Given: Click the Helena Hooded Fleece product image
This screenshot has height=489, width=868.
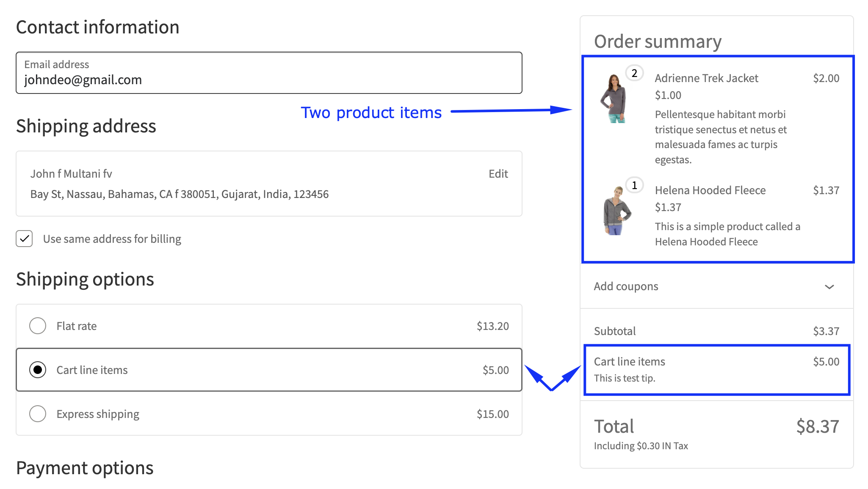Looking at the screenshot, I should [x=616, y=211].
